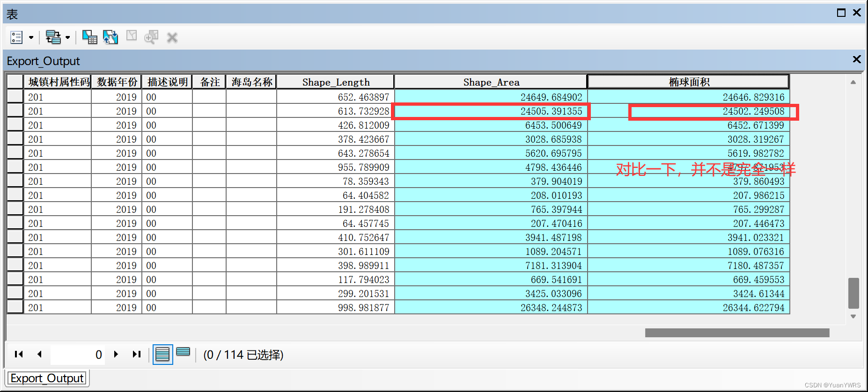
Task: Click the 椭球面积 column header
Action: [689, 82]
